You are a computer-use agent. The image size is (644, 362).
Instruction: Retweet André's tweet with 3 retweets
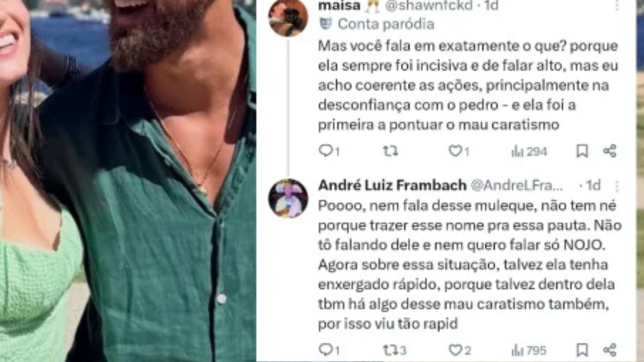pyautogui.click(x=395, y=351)
